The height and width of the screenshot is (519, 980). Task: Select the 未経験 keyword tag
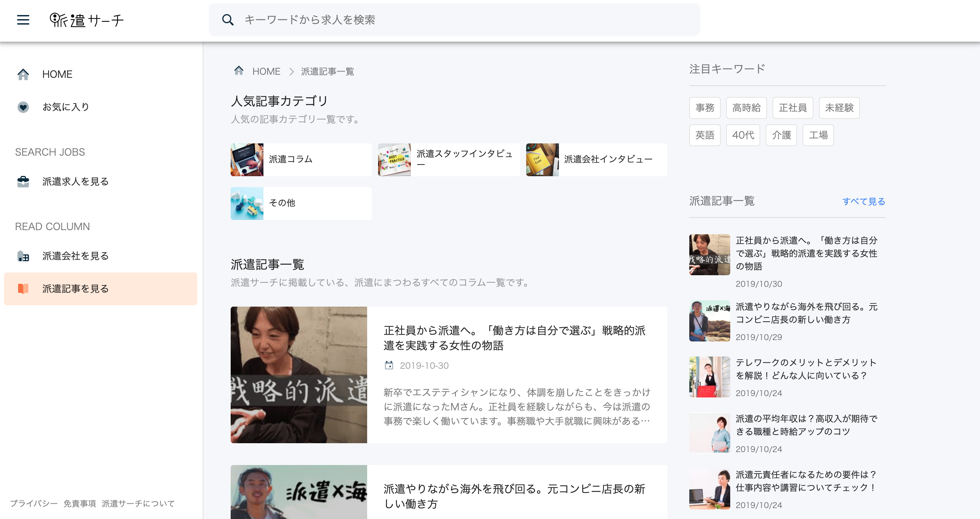839,108
